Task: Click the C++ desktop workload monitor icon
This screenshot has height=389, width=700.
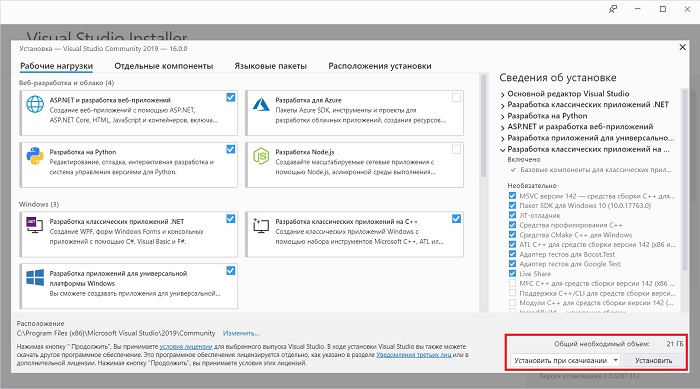Action: 261,225
